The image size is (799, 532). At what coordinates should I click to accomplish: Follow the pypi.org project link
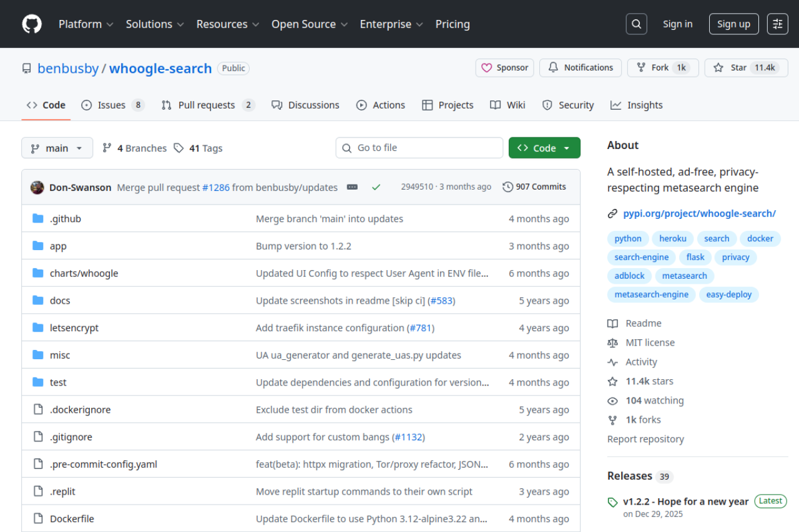[699, 213]
